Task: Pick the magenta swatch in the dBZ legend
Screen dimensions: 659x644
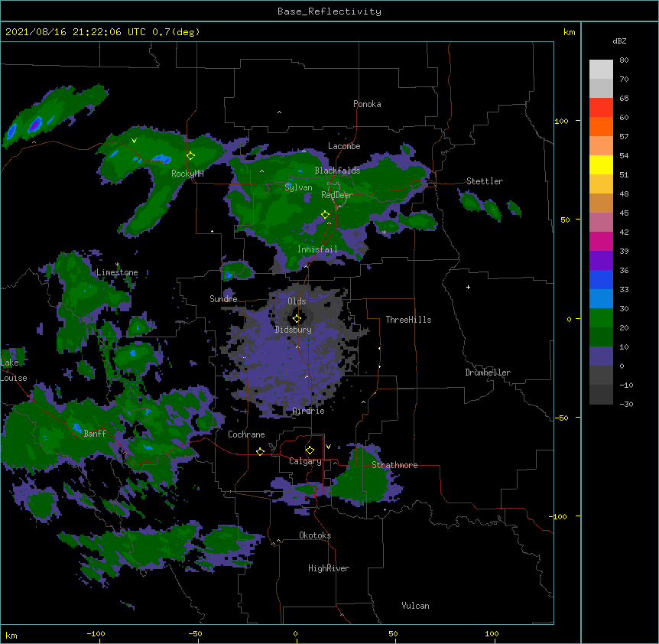Action: [601, 241]
